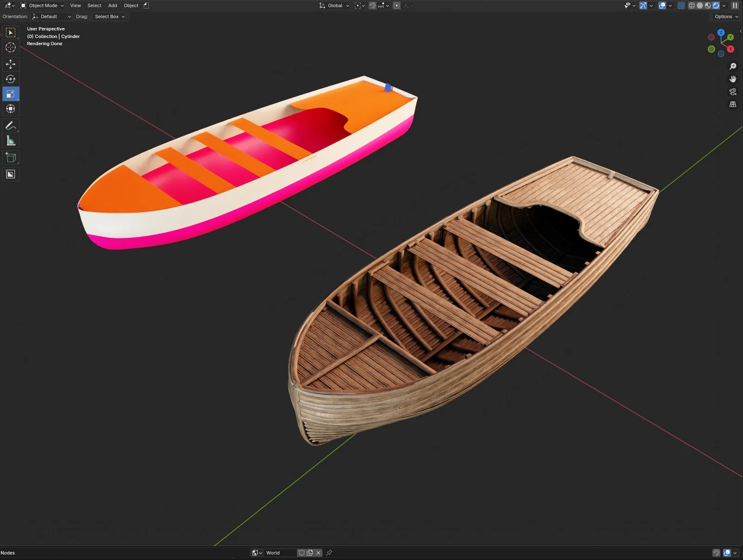Select the Move tool
The height and width of the screenshot is (560, 743).
pos(10,64)
